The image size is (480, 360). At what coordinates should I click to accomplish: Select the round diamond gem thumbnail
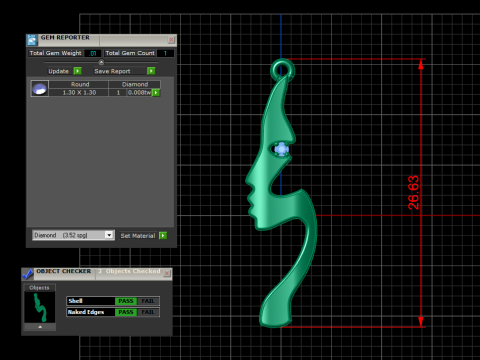coord(40,89)
